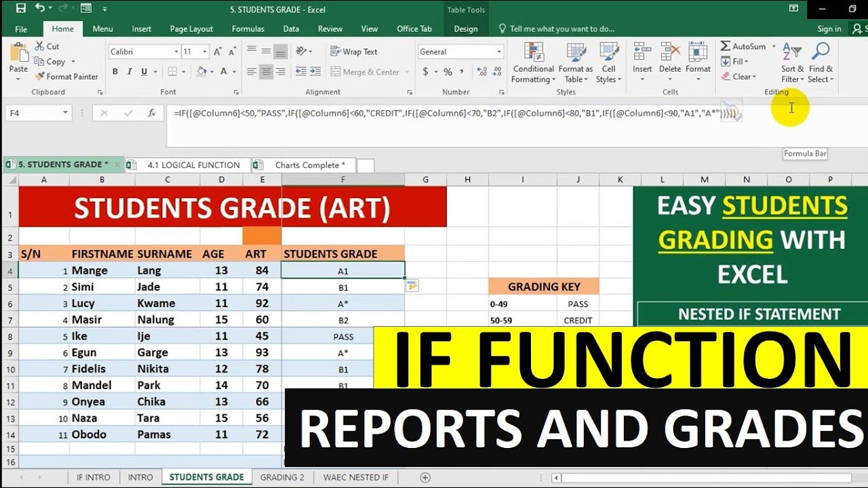Click the Redo arrow in the quick access toolbar

(x=63, y=9)
